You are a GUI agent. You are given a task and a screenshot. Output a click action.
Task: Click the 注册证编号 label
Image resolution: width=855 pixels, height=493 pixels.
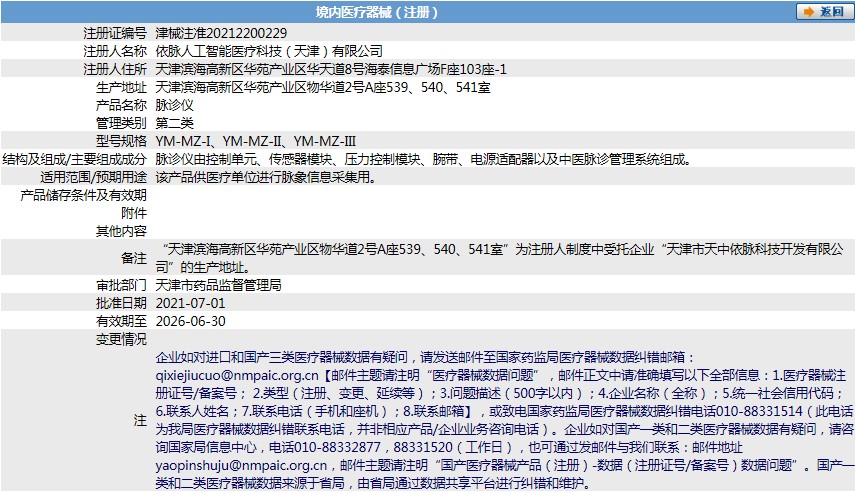115,33
